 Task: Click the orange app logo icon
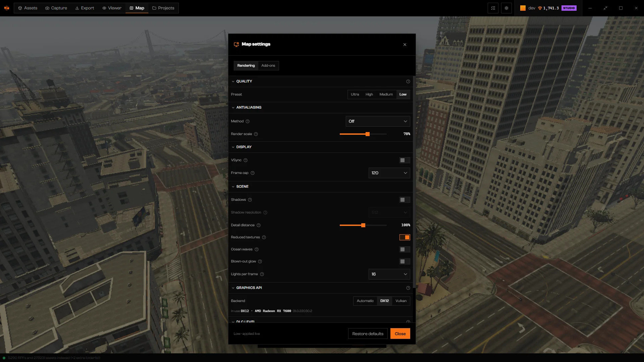(x=7, y=8)
